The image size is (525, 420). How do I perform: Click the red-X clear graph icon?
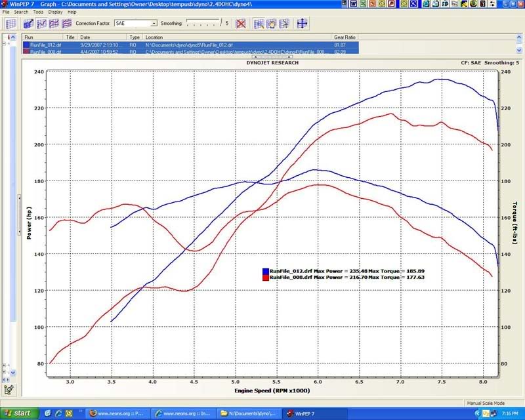(x=241, y=24)
